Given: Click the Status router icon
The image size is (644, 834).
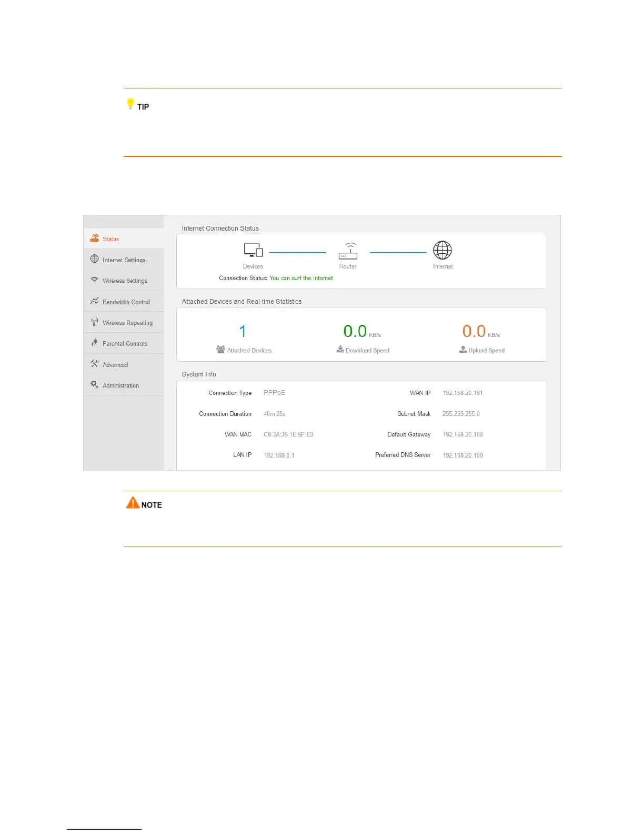Looking at the screenshot, I should pos(95,238).
